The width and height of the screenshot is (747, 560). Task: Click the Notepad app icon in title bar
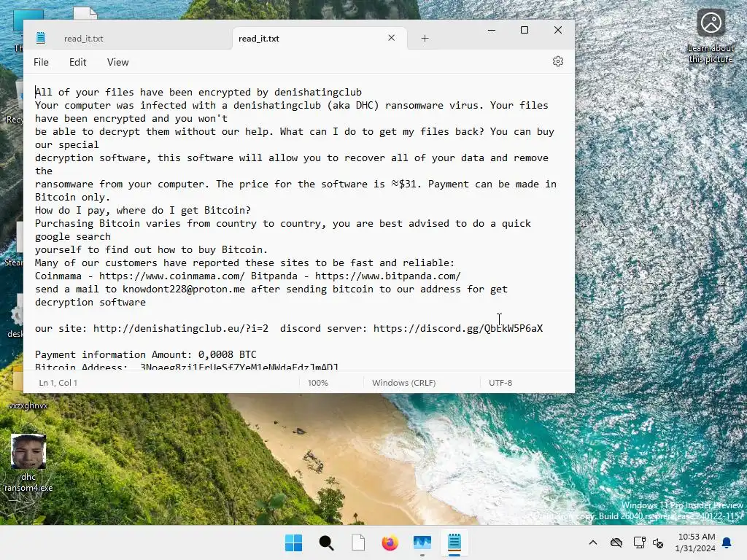point(41,38)
